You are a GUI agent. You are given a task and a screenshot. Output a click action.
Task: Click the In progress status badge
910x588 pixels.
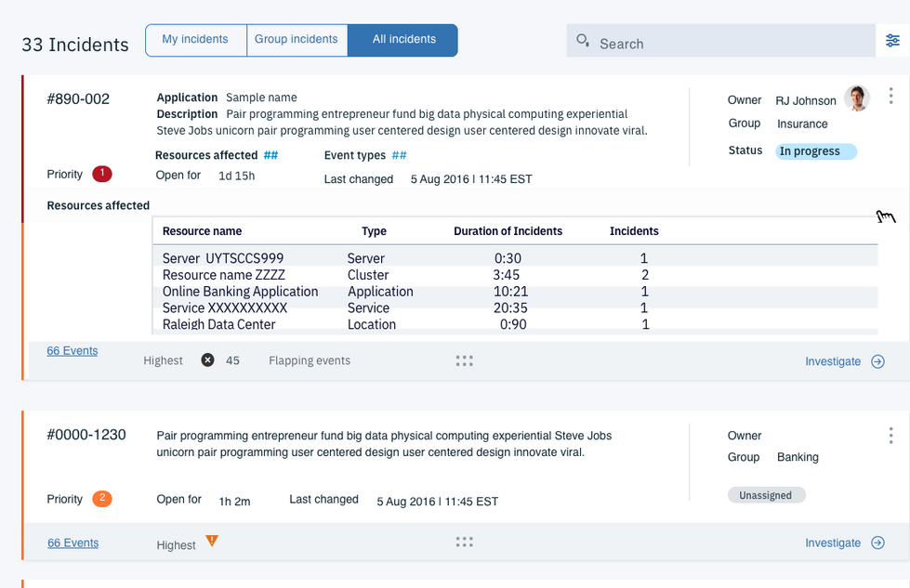click(815, 151)
